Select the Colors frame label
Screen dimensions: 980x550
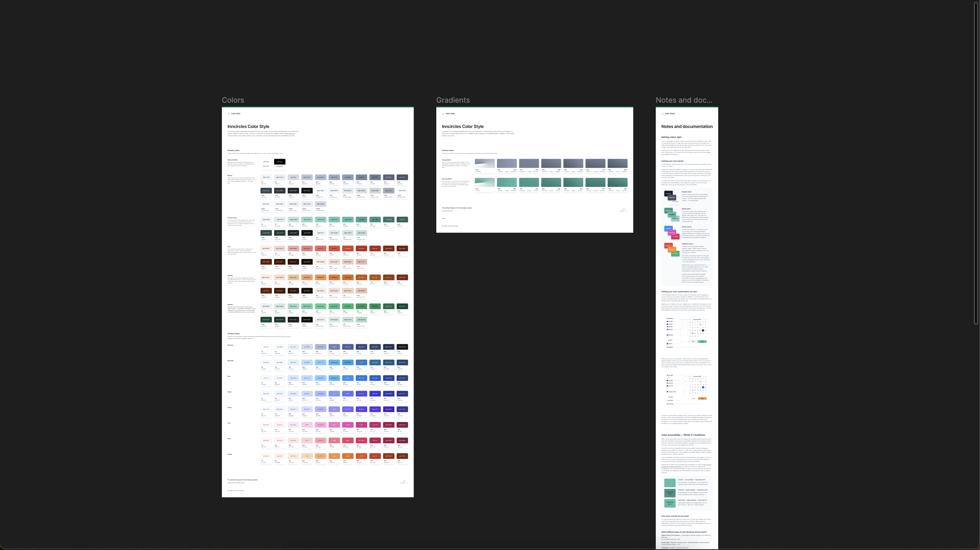click(x=233, y=100)
